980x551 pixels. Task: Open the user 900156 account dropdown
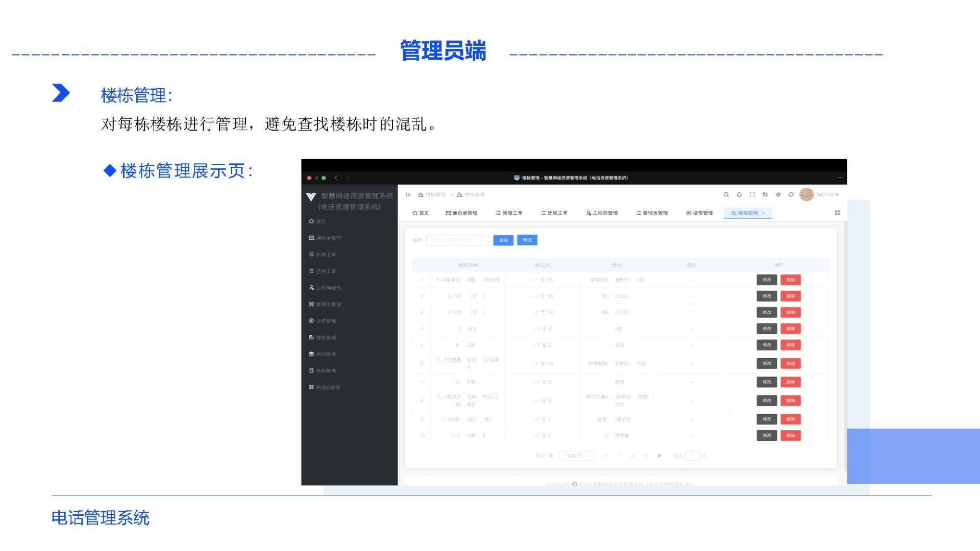[827, 194]
